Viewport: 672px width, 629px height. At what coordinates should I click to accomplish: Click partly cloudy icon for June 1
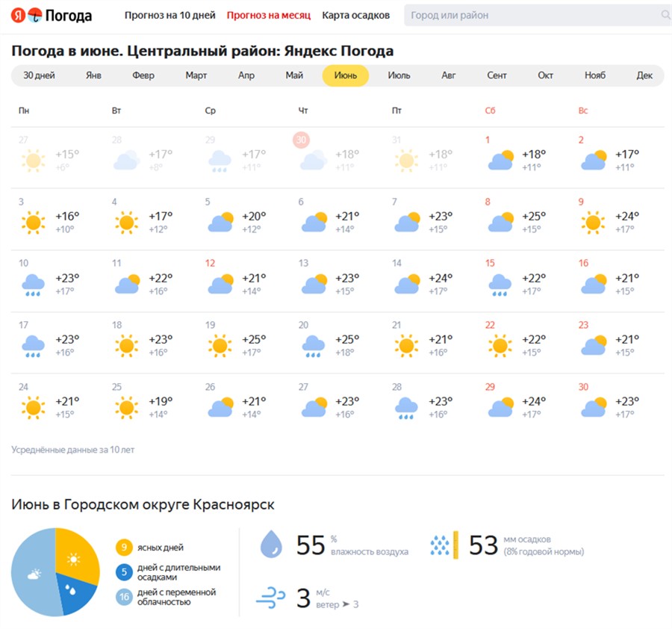click(x=500, y=161)
